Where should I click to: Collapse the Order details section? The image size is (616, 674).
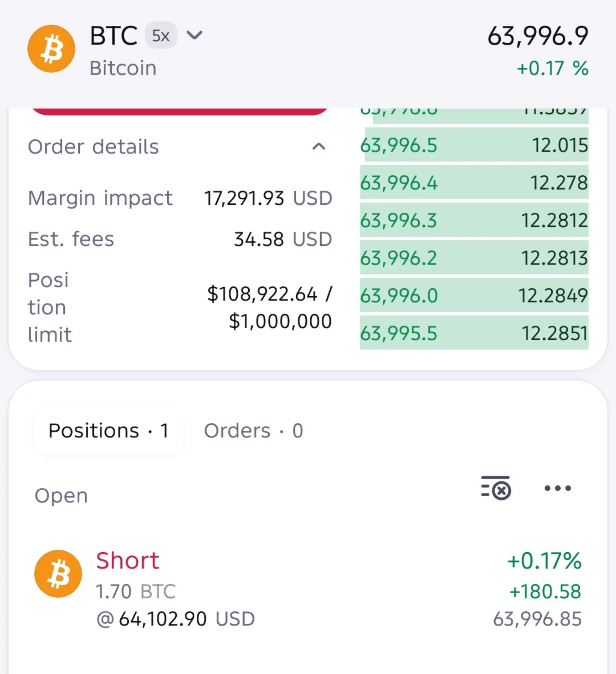(x=319, y=147)
